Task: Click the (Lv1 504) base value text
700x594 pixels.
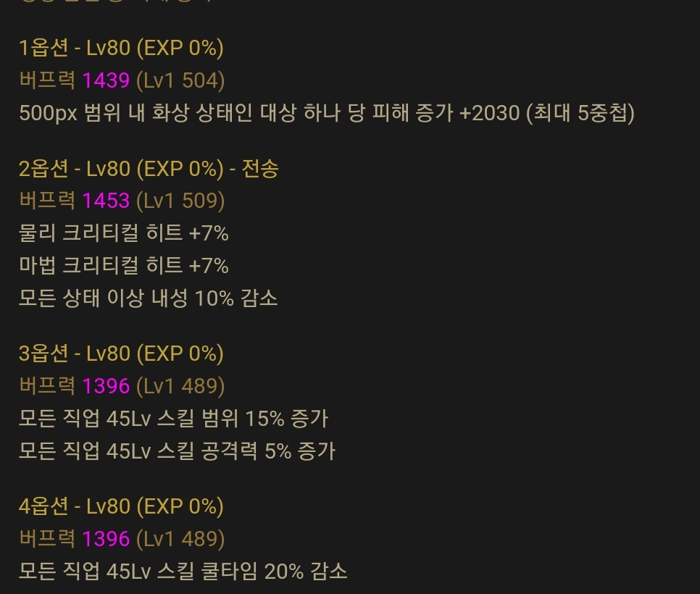Action: (180, 80)
